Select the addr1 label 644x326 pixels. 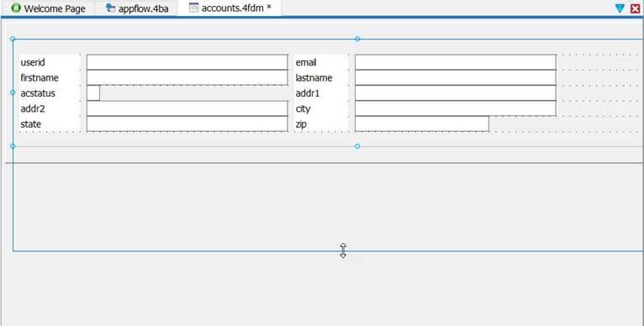(x=308, y=93)
